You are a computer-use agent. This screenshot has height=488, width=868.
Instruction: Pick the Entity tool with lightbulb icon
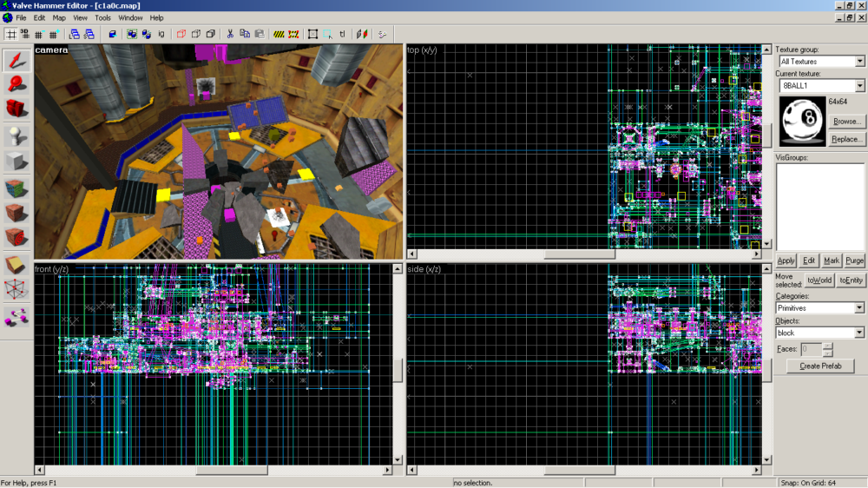pos(16,135)
